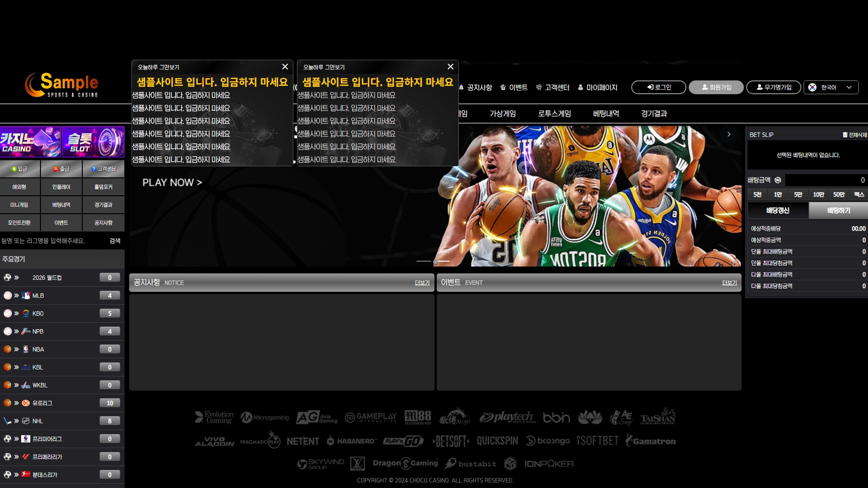Click the 프리메라리가 league logo icon

point(26,457)
